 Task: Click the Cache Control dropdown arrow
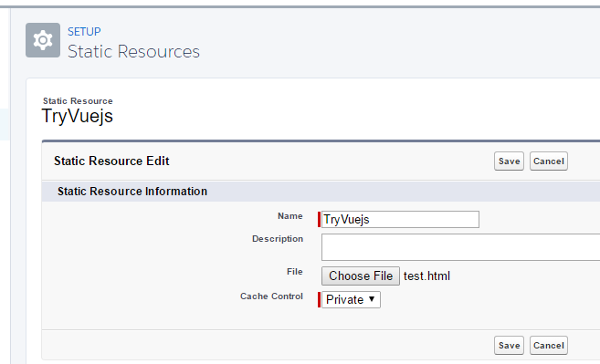tap(372, 299)
